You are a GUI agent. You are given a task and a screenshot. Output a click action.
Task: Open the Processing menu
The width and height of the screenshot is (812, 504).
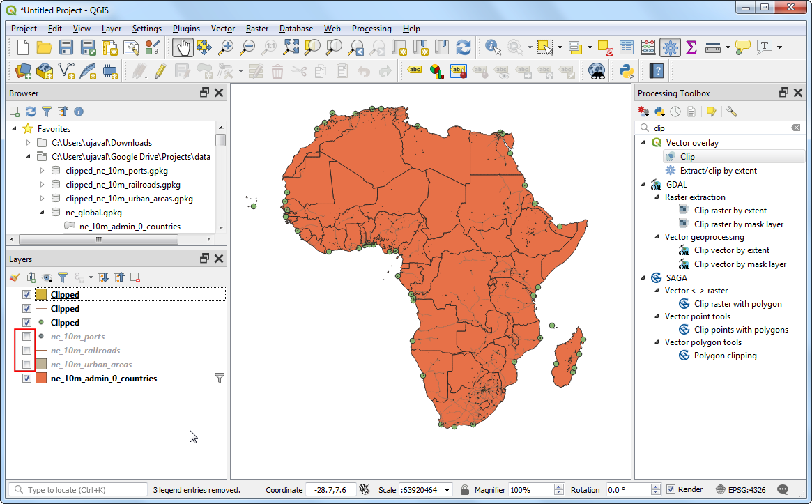371,29
